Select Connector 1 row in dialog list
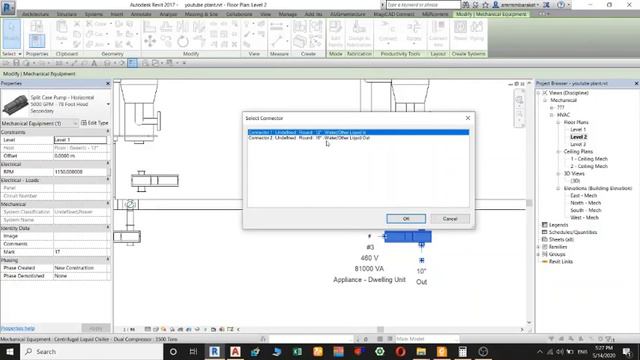The image size is (640, 360). click(x=358, y=132)
